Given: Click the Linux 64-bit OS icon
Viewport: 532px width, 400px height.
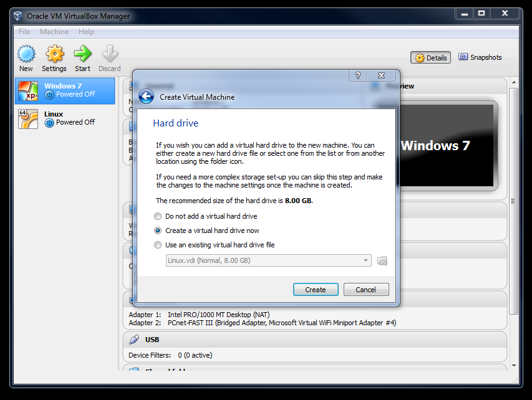Looking at the screenshot, I should [x=28, y=119].
